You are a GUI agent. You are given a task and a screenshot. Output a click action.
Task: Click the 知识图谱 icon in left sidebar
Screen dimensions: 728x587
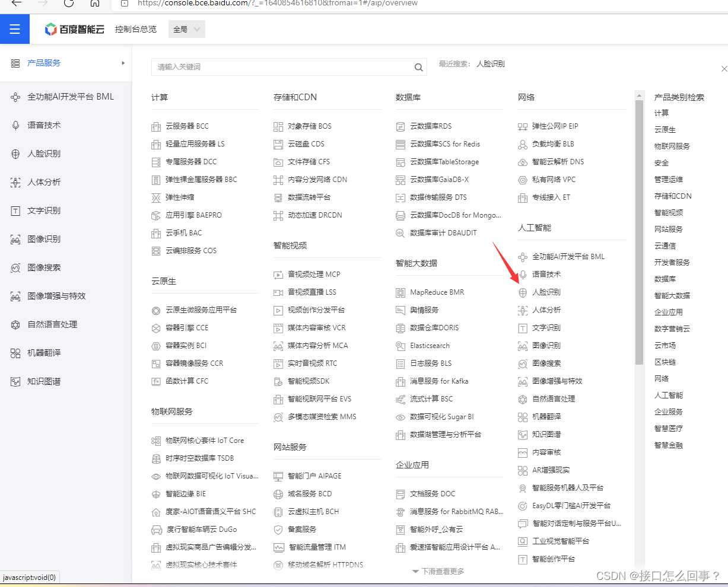pyautogui.click(x=15, y=381)
